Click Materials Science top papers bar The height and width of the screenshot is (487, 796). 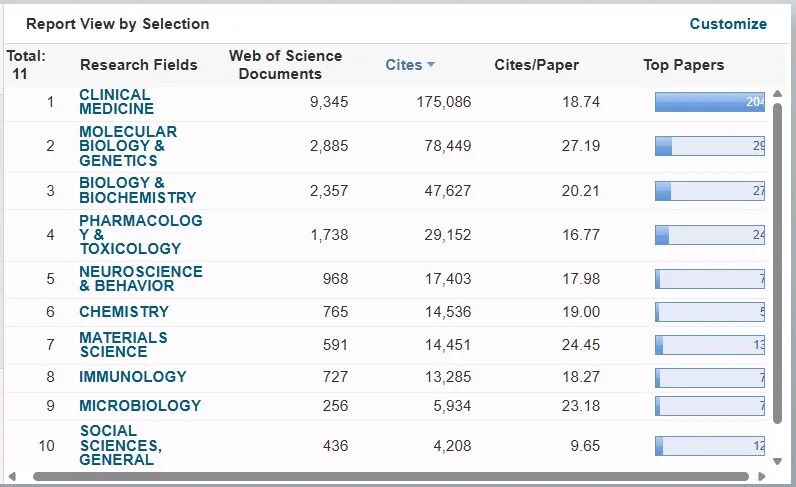click(x=709, y=345)
